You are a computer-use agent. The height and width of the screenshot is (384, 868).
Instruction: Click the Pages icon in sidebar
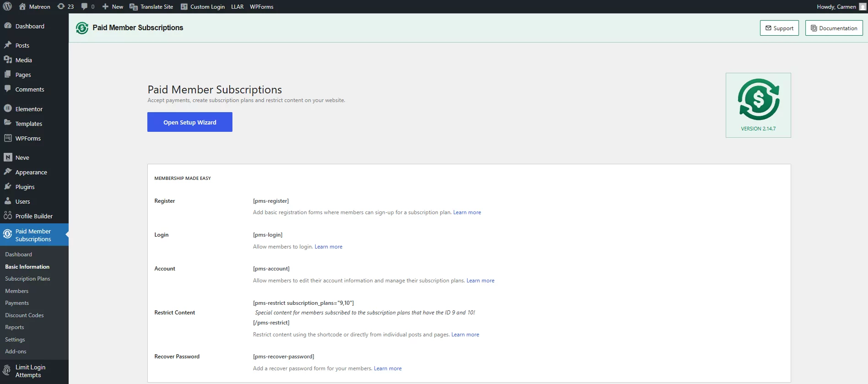click(x=8, y=74)
